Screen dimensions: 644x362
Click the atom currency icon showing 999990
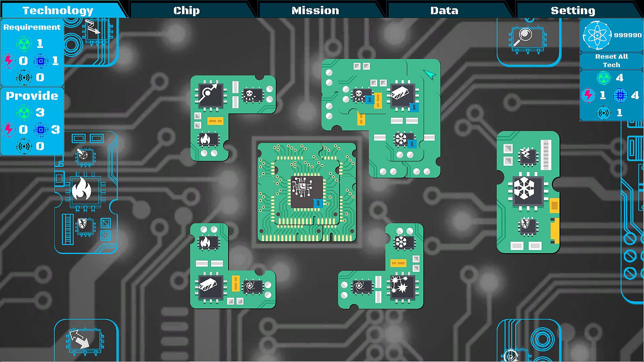pos(597,35)
